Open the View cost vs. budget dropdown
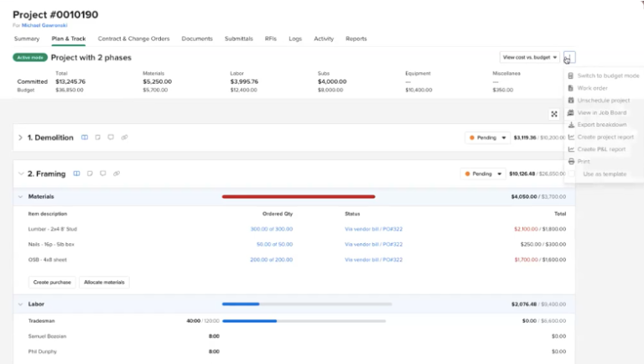644x364 pixels. pos(530,57)
